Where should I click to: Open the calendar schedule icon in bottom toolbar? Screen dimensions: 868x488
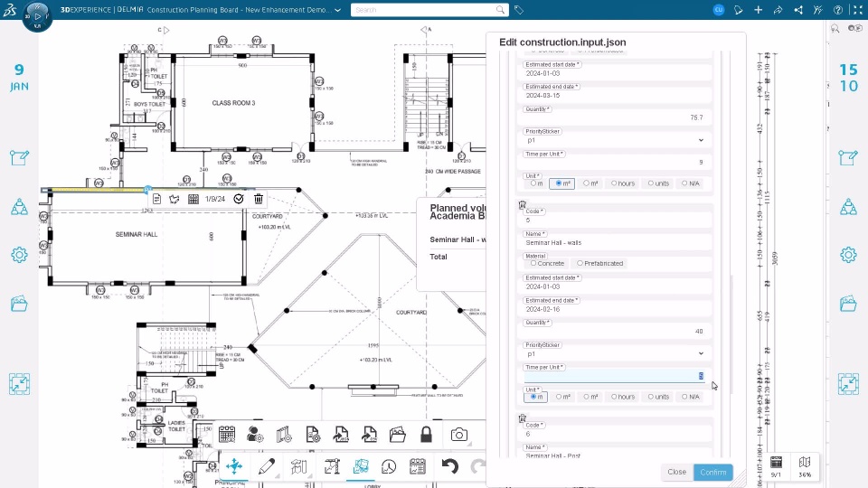(227, 435)
